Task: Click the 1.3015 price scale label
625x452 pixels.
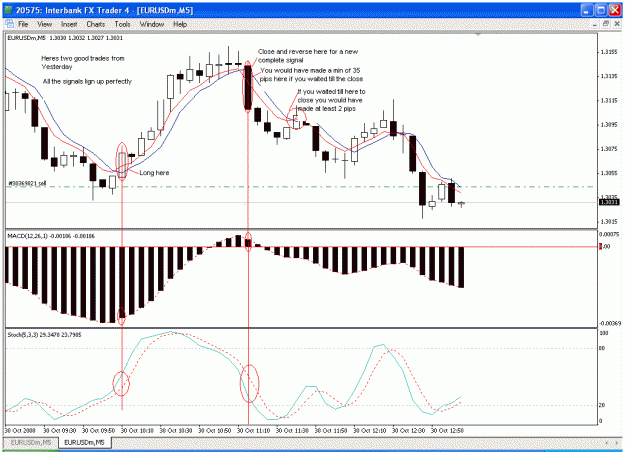Action: (609, 222)
